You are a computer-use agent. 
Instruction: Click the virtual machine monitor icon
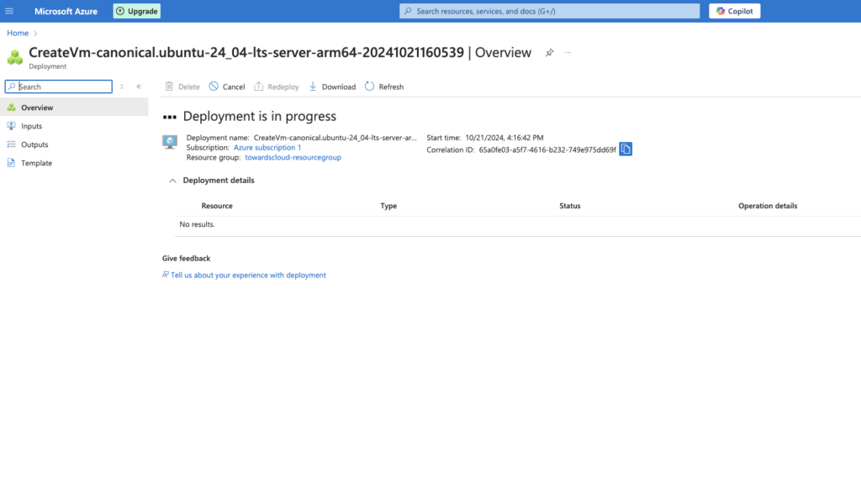tap(170, 142)
